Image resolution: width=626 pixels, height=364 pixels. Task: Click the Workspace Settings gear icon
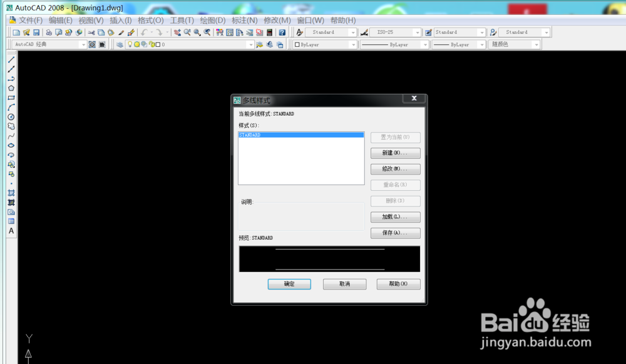[92, 44]
